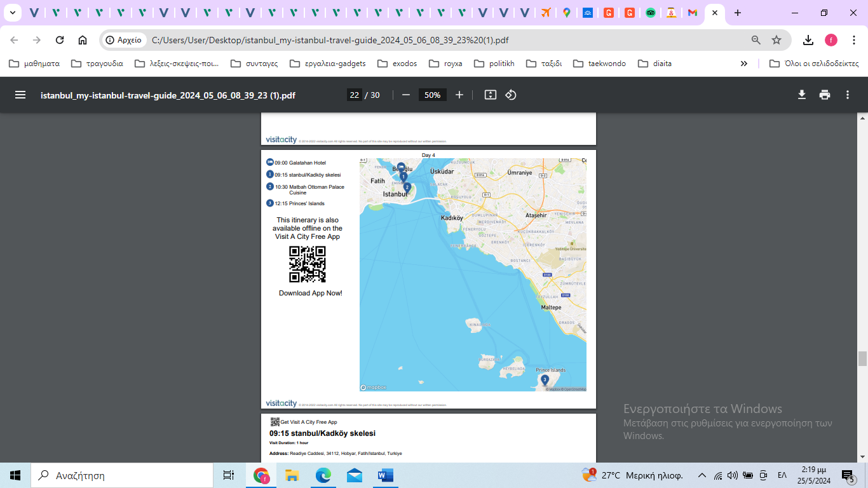
Task: Go forward in browser history
Action: (37, 40)
